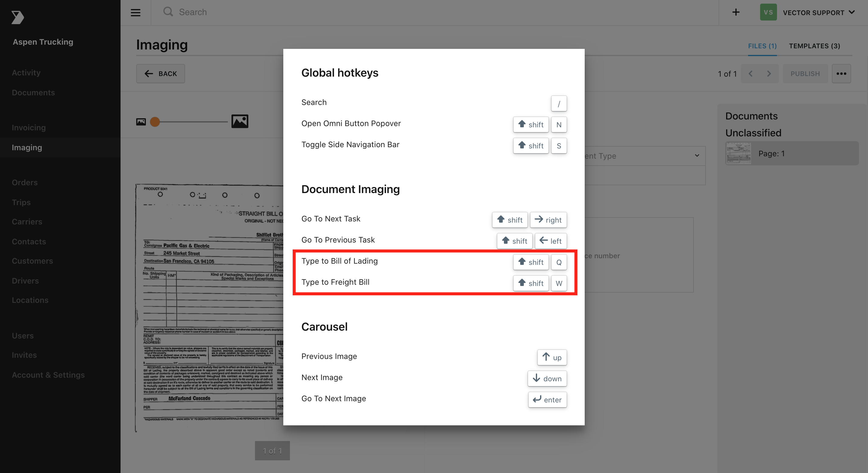Click the large image zoom-in icon
The image size is (868, 473).
coord(240,122)
